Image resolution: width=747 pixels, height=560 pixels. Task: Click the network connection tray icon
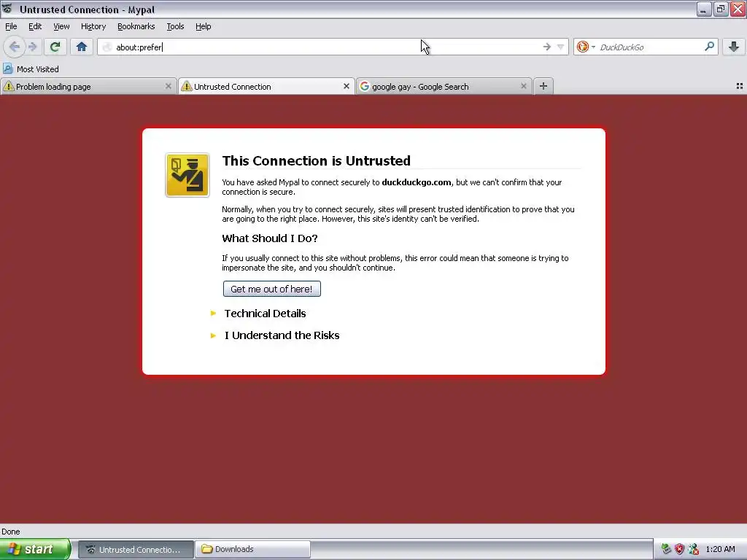[693, 549]
